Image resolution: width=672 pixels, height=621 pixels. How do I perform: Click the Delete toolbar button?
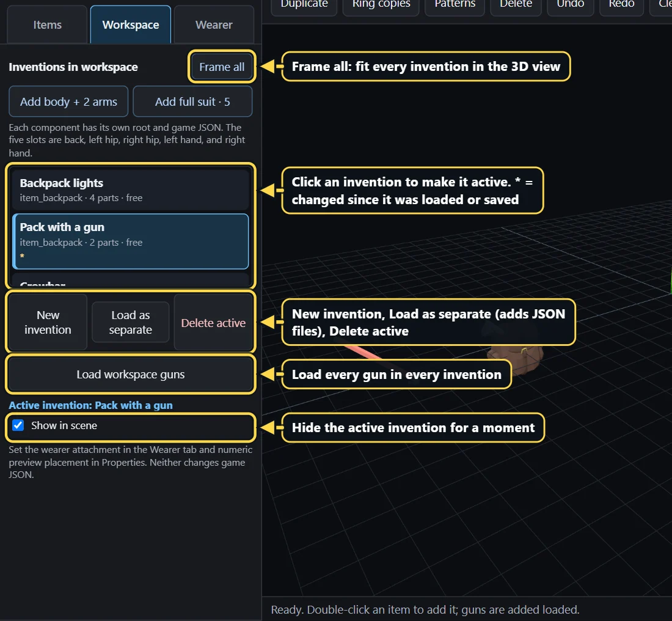(x=516, y=4)
